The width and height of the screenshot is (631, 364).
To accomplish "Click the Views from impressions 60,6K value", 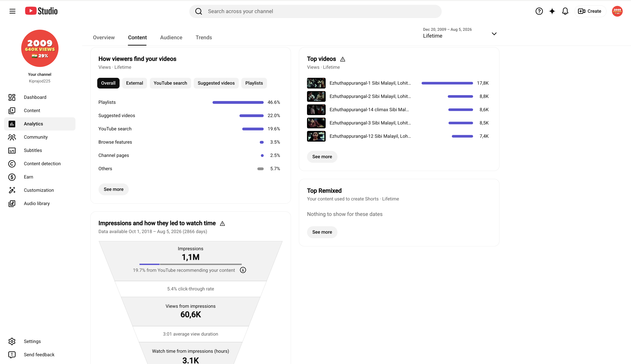I will (191, 315).
